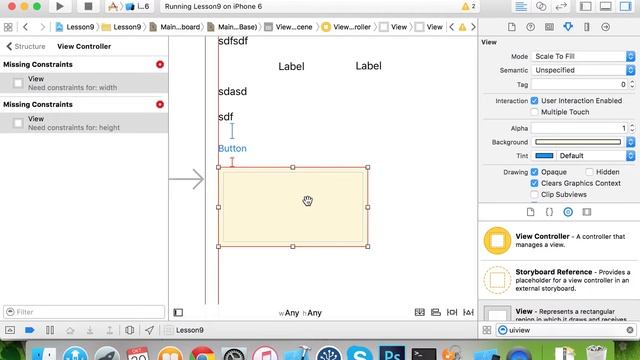Open the Connections inspector
Screen dimensions: 640x360
605,27
